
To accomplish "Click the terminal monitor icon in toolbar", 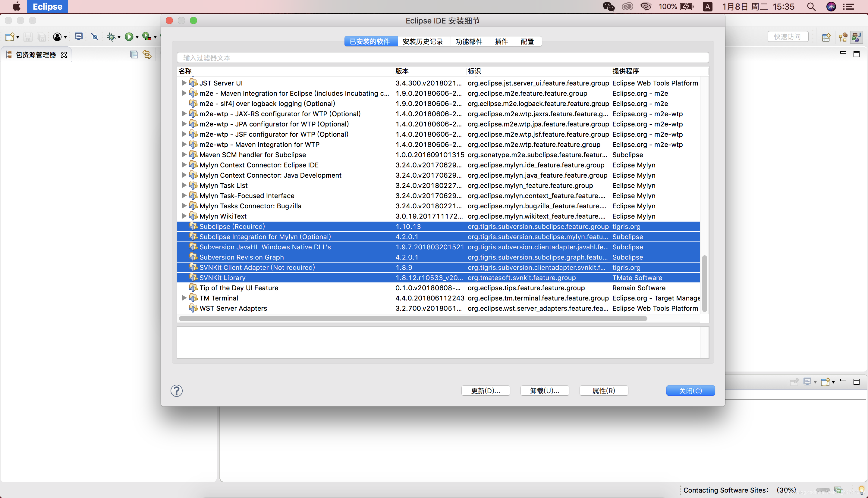I will (79, 37).
